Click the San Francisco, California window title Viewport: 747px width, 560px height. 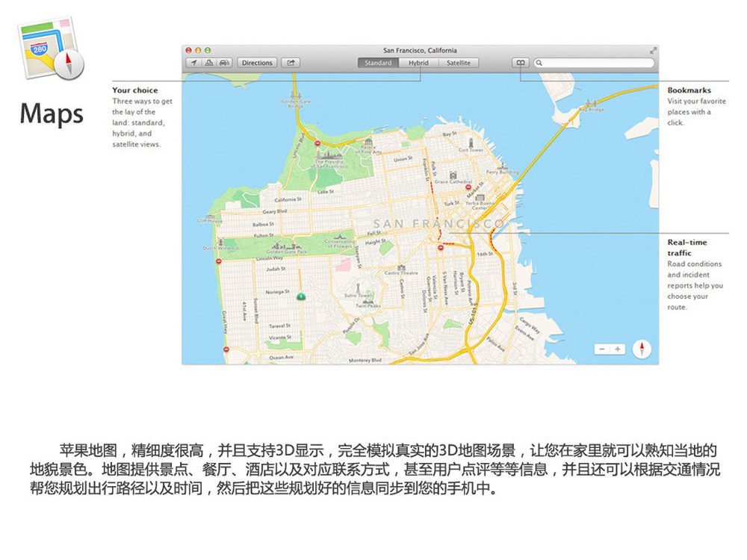(x=420, y=51)
